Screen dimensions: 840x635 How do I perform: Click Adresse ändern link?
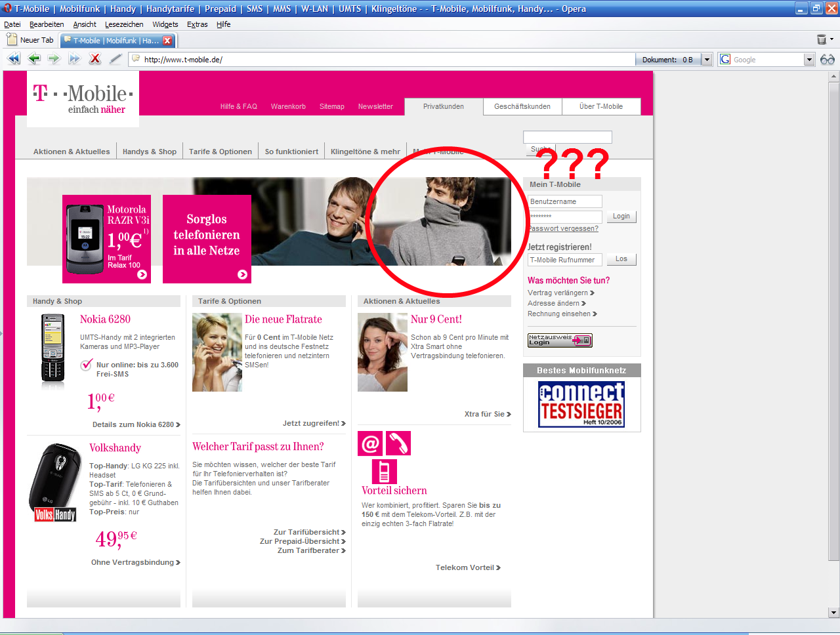[556, 303]
